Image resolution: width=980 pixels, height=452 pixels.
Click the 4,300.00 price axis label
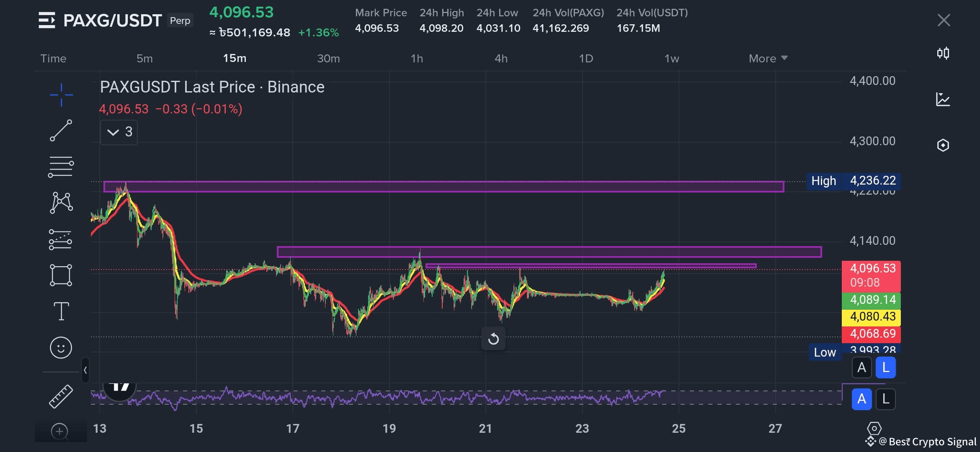[872, 141]
